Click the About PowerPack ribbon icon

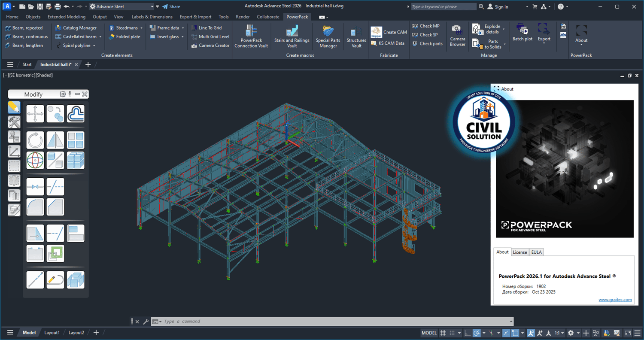point(581,34)
